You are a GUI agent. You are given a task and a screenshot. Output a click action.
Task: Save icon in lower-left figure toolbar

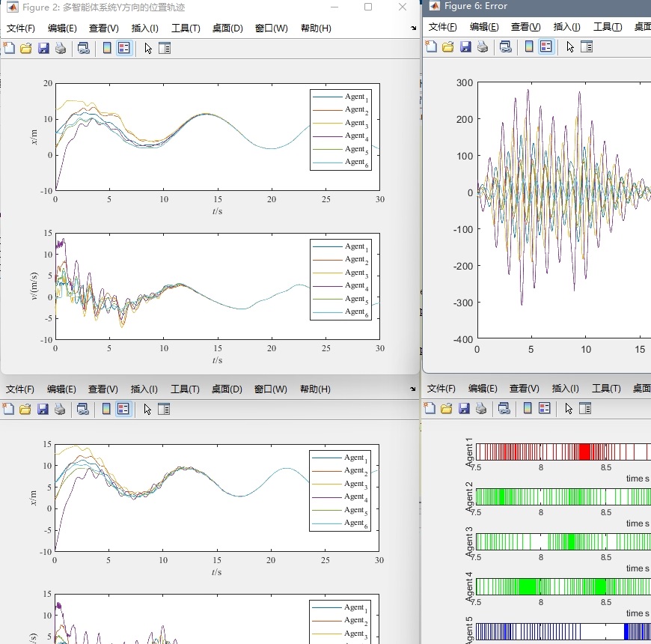tap(43, 410)
